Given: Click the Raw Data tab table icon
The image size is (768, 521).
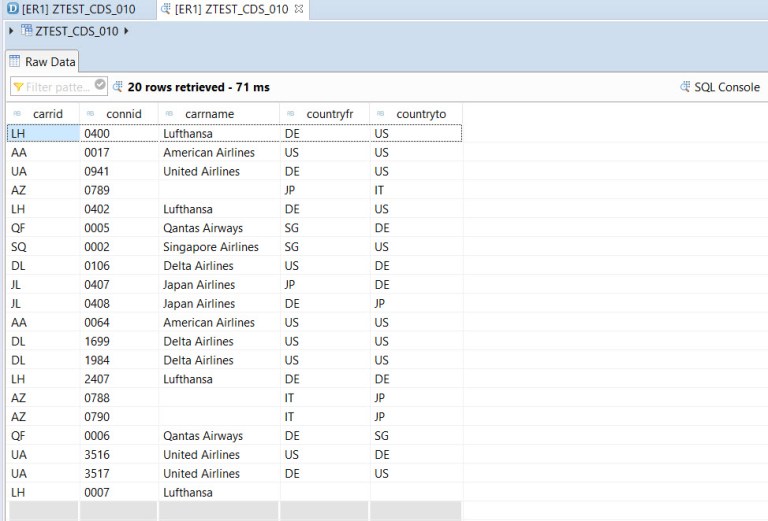Looking at the screenshot, I should tap(15, 62).
